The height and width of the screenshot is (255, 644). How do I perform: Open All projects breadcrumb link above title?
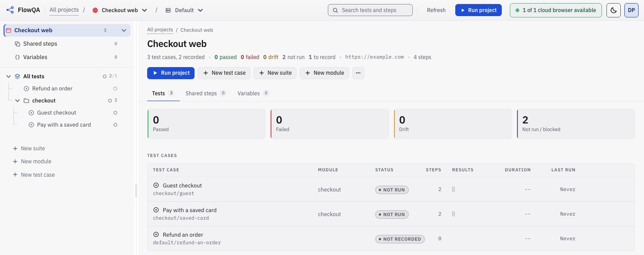point(160,30)
